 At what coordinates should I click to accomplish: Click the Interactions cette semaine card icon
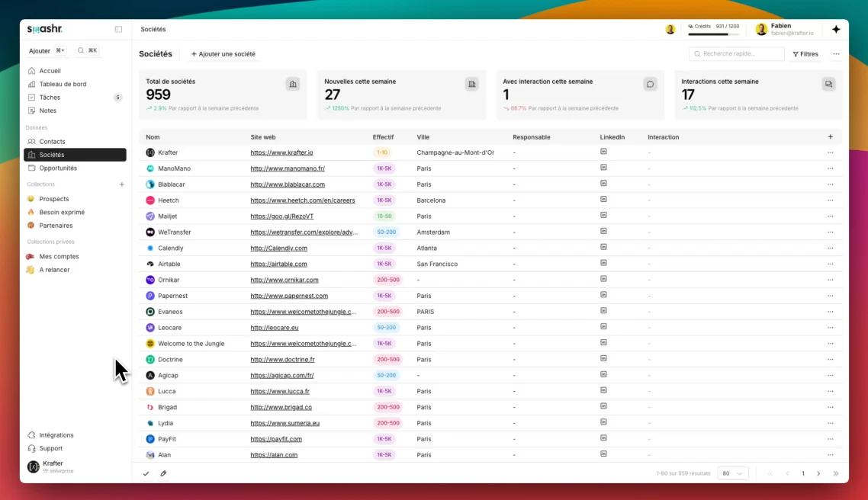(x=828, y=84)
